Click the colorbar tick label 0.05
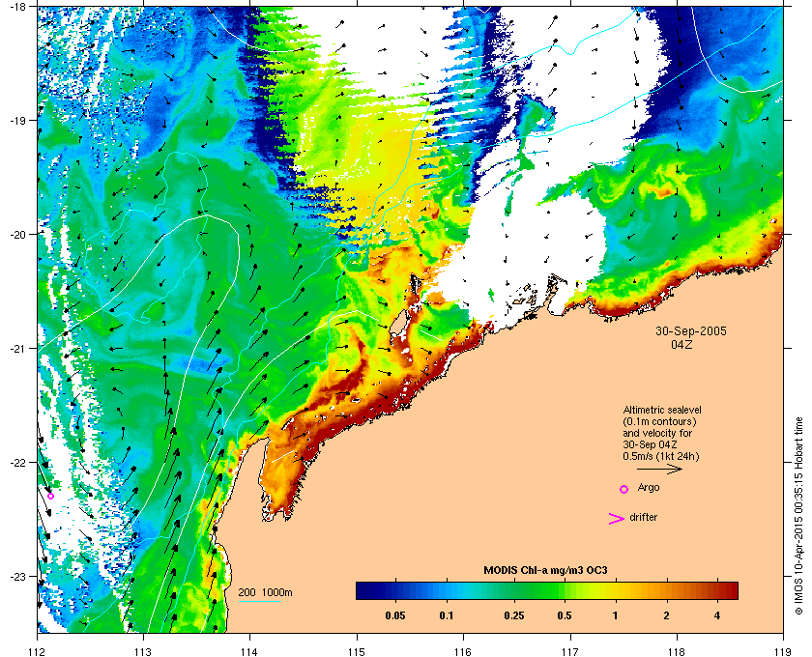The width and height of the screenshot is (812, 657). tap(395, 616)
